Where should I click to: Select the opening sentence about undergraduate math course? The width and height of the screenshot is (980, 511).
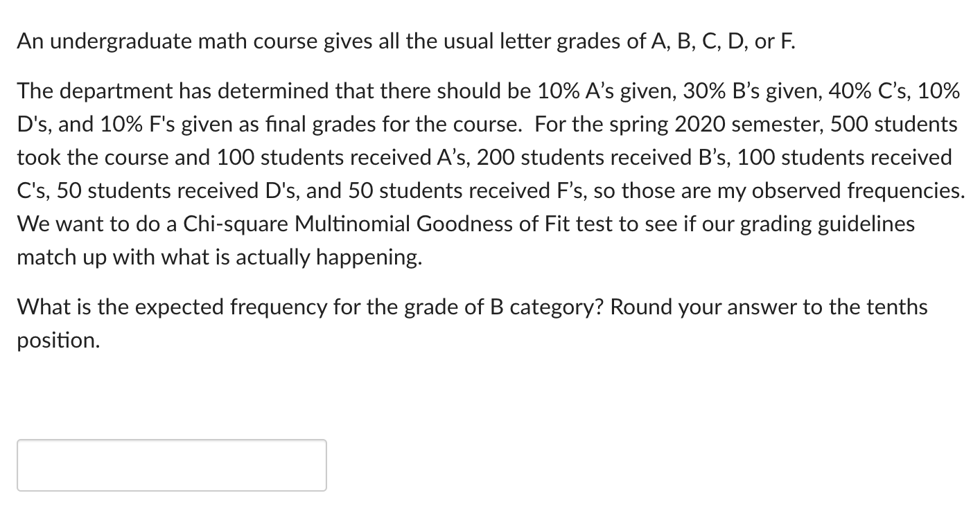point(405,40)
